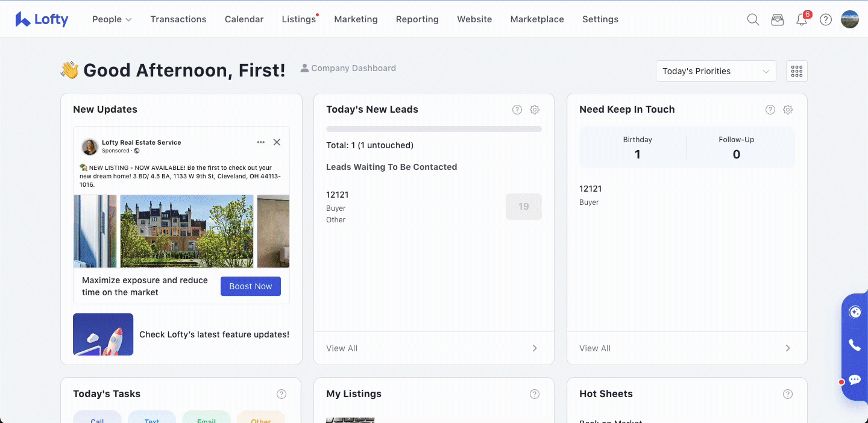The width and height of the screenshot is (868, 423).
Task: Open the notifications bell
Action: coord(802,19)
